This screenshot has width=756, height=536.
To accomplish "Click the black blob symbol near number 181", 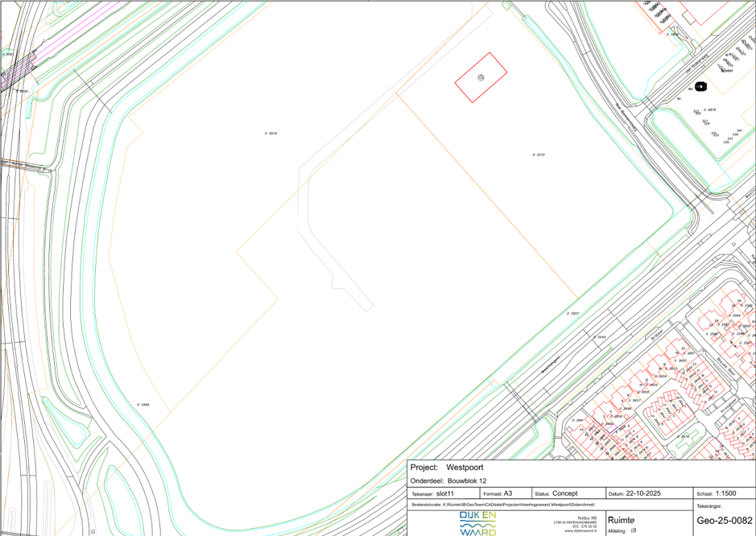I will pyautogui.click(x=700, y=86).
